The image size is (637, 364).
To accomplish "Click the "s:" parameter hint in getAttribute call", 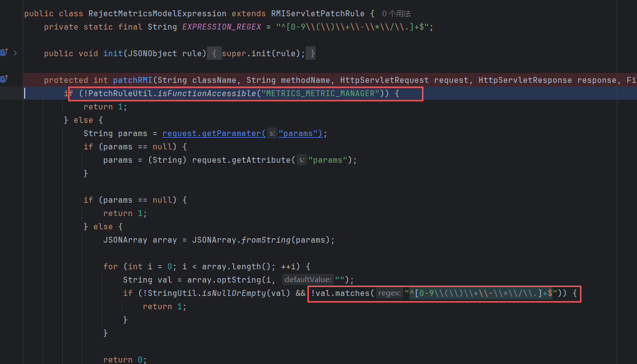I will pyautogui.click(x=302, y=160).
